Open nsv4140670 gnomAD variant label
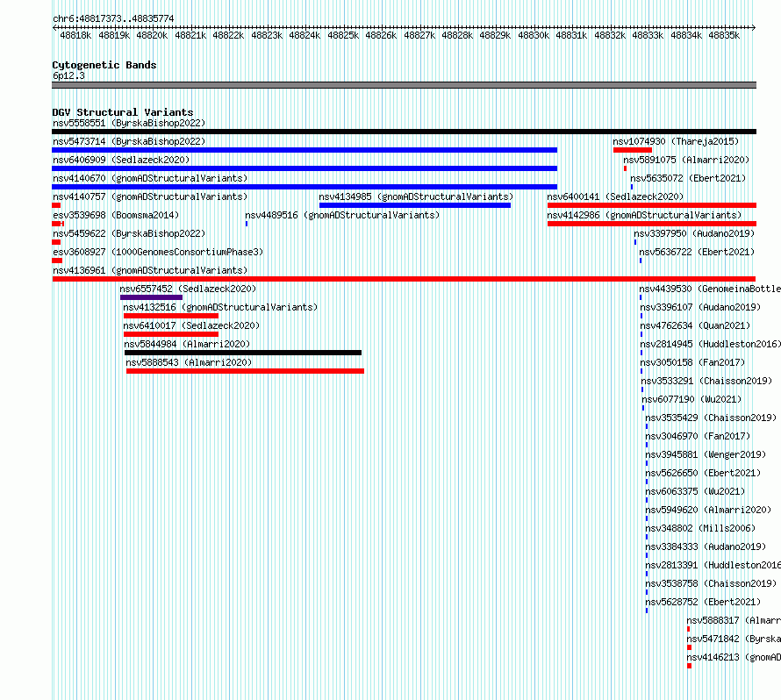The height and width of the screenshot is (700, 781). (150, 178)
